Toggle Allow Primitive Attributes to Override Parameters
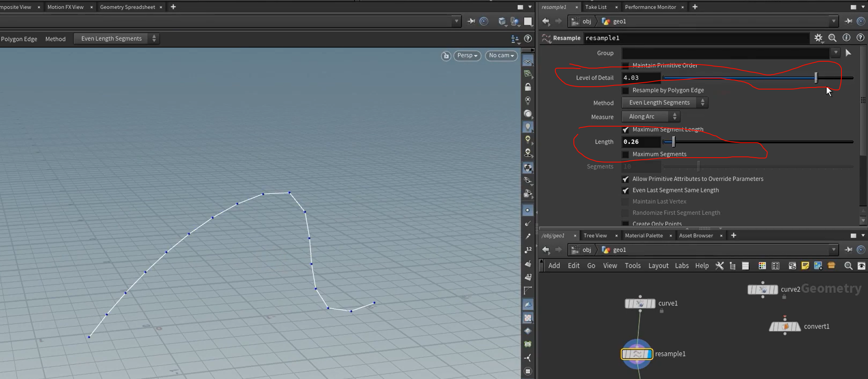 625,179
